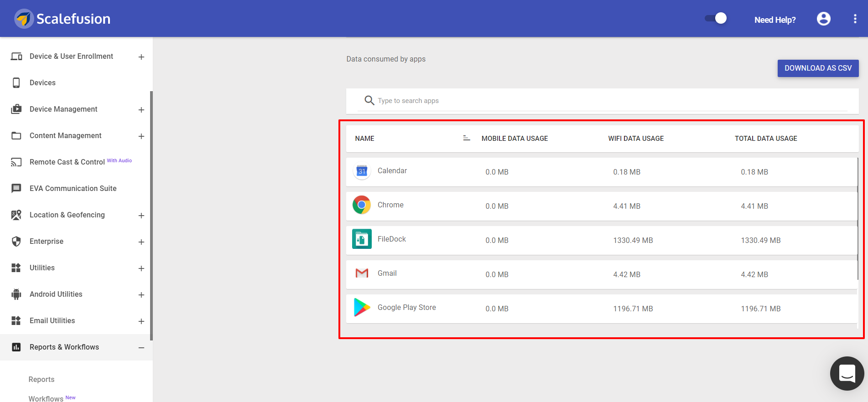Click the Remote Cast & Control cast icon

[x=16, y=162]
